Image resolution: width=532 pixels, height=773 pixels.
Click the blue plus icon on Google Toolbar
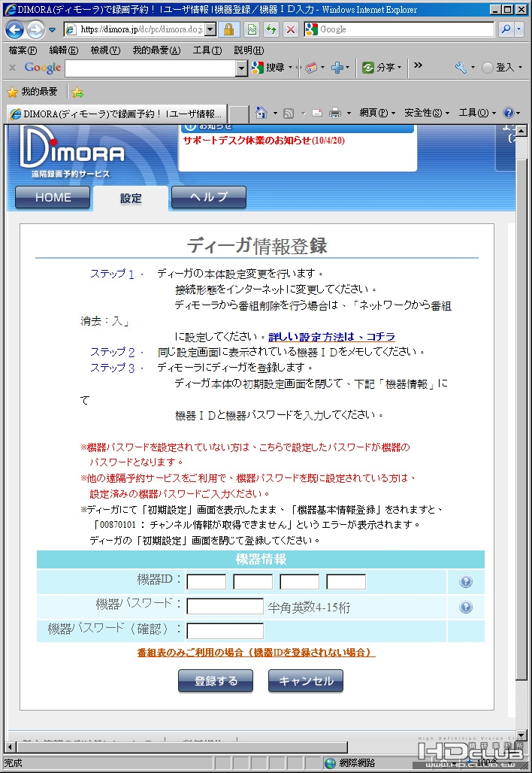337,68
